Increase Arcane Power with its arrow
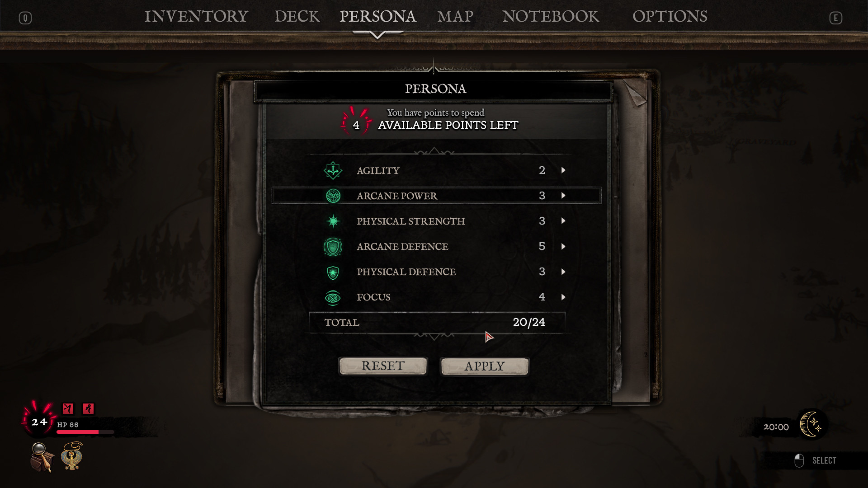The height and width of the screenshot is (488, 868). pyautogui.click(x=563, y=196)
